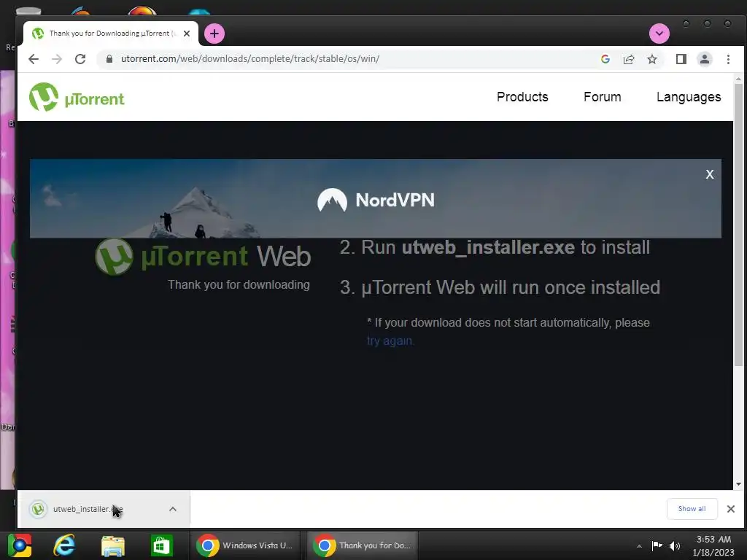Click the µTorrent logo in header
The image size is (747, 560).
77,97
